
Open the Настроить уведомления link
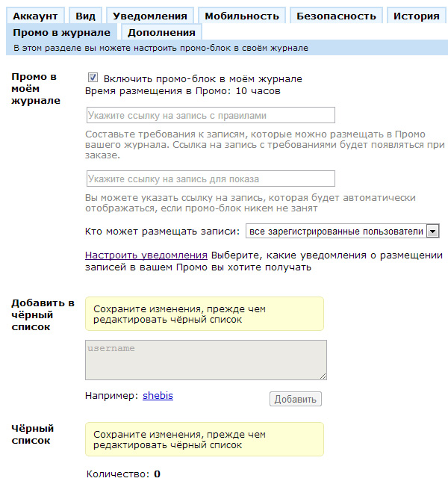tap(146, 255)
